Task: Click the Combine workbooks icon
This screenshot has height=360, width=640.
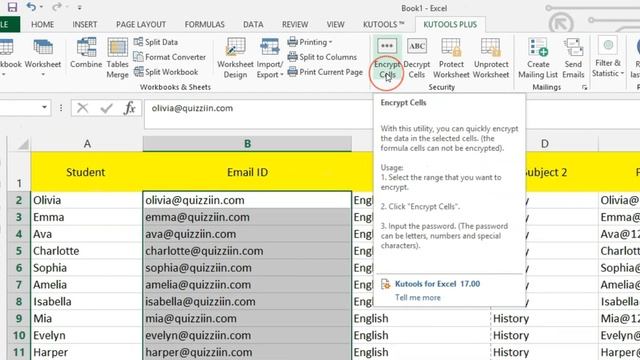Action: click(86, 53)
